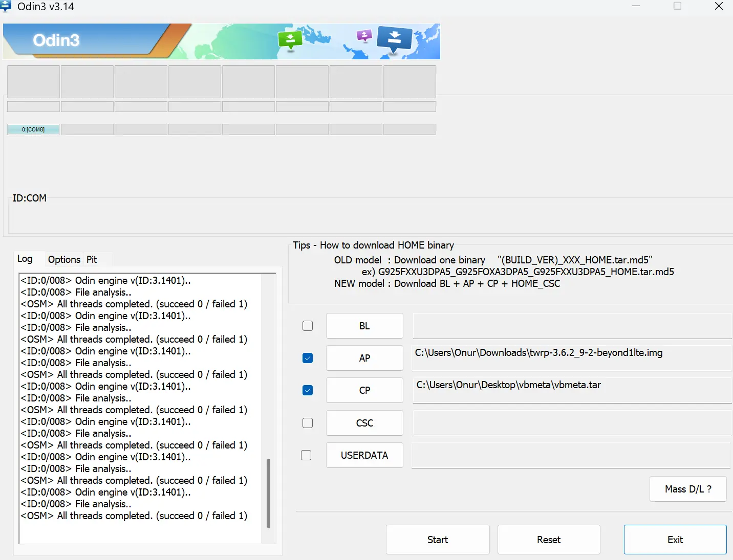The width and height of the screenshot is (733, 560).
Task: Click the first Odin engine log line
Action: pyautogui.click(x=105, y=280)
